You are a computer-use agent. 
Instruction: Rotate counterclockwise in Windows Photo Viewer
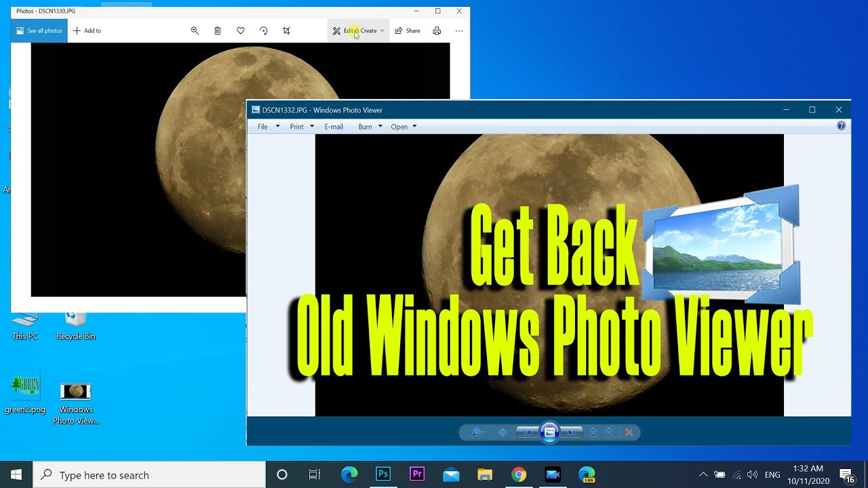593,432
